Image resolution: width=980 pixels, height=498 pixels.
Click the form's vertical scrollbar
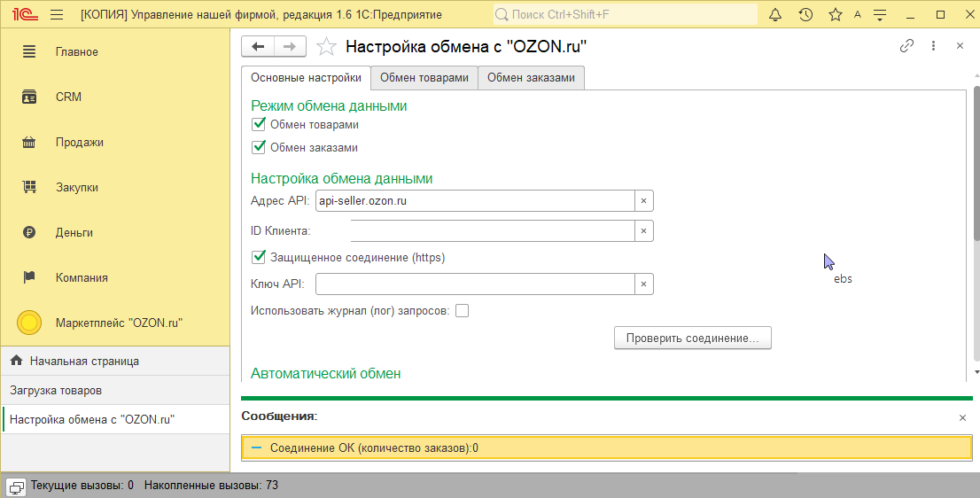tap(976, 162)
